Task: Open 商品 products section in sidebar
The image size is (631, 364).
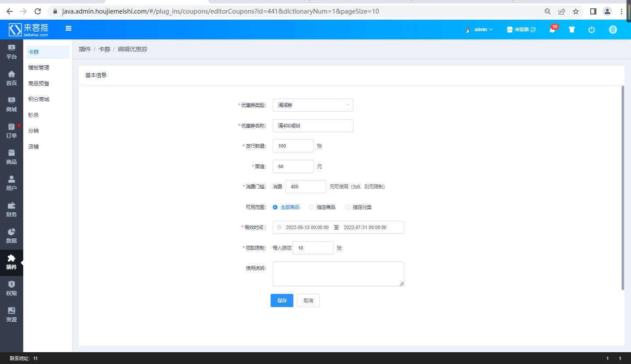Action: click(11, 157)
